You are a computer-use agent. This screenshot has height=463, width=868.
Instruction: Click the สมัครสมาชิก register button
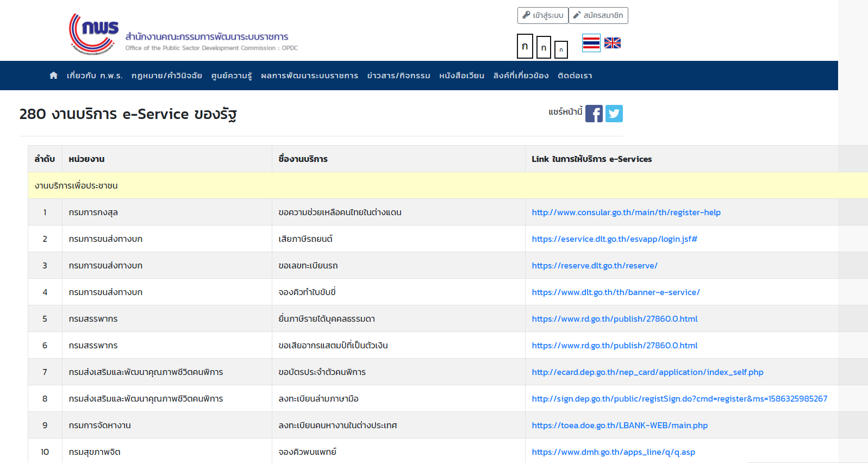[x=598, y=15]
